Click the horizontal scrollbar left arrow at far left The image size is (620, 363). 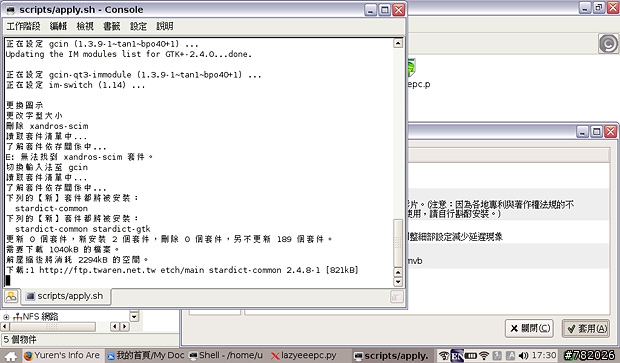[x=5, y=327]
